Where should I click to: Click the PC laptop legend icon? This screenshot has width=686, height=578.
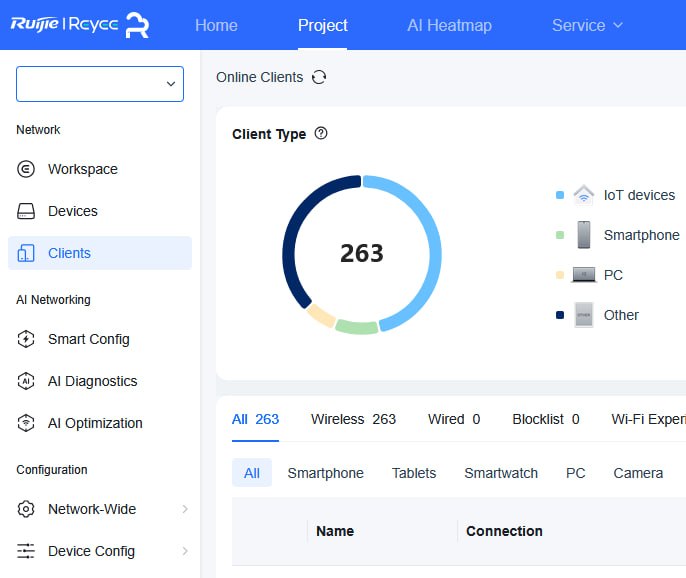pyautogui.click(x=584, y=275)
